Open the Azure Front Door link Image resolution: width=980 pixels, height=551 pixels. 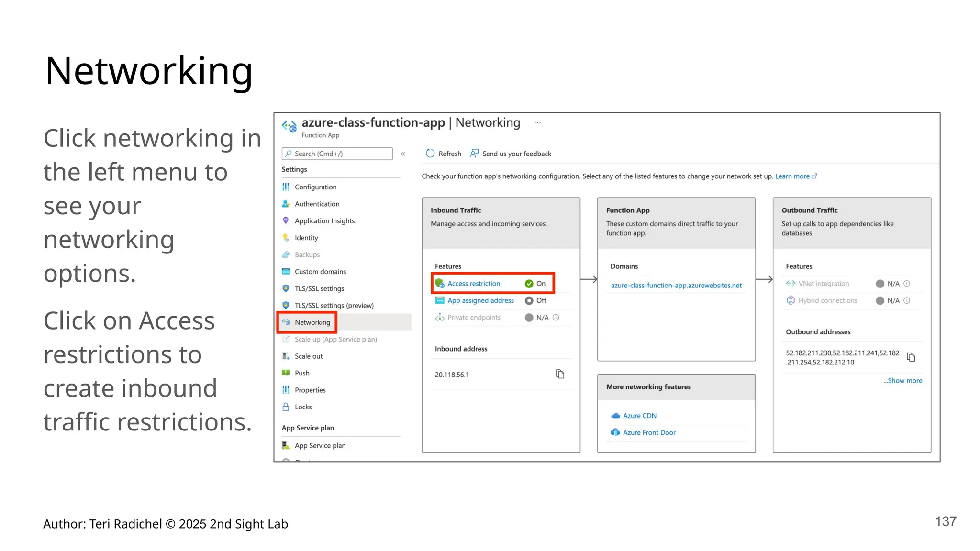pyautogui.click(x=649, y=432)
